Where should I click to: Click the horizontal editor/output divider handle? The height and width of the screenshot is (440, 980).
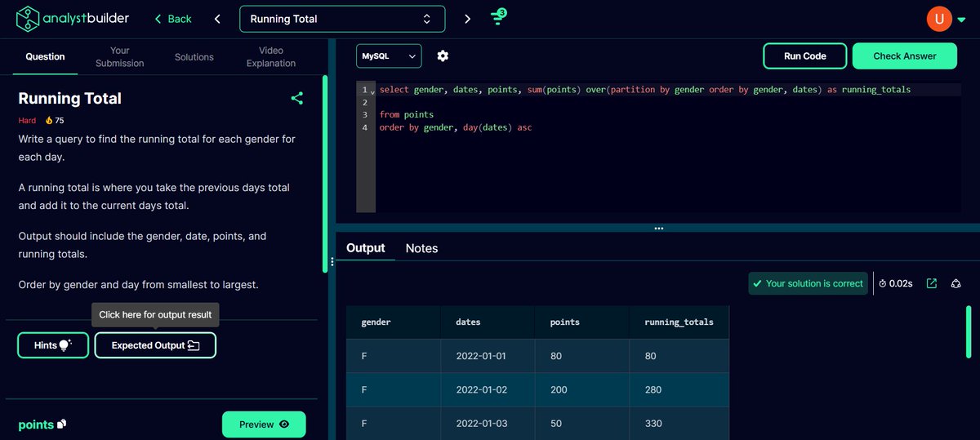(658, 229)
